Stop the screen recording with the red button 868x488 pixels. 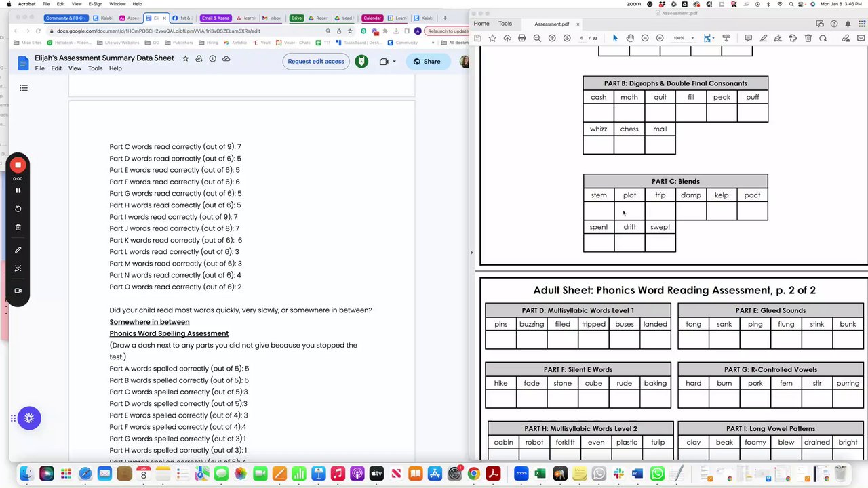click(18, 165)
